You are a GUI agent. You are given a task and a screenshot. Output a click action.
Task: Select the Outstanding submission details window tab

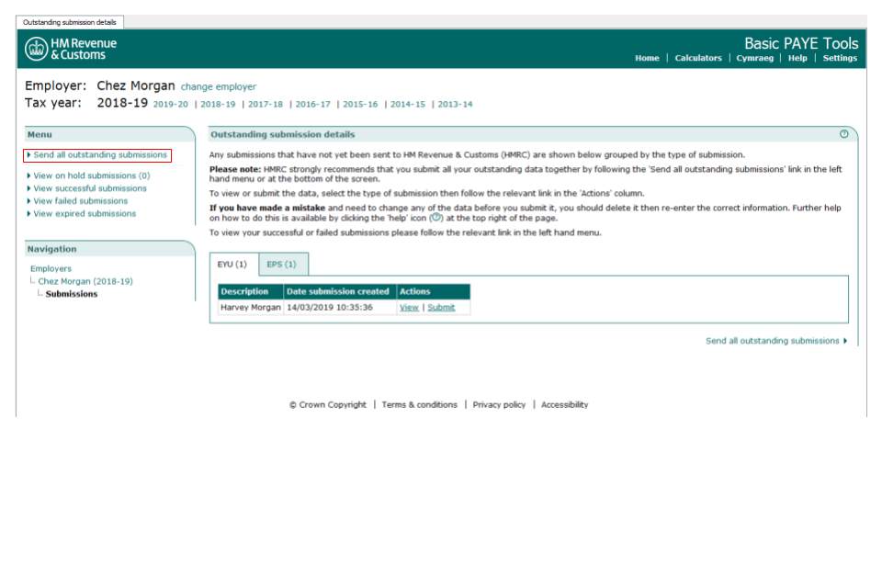(70, 22)
